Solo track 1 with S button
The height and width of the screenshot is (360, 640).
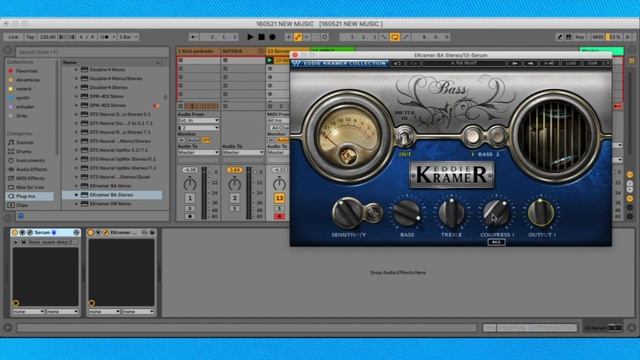(x=190, y=209)
